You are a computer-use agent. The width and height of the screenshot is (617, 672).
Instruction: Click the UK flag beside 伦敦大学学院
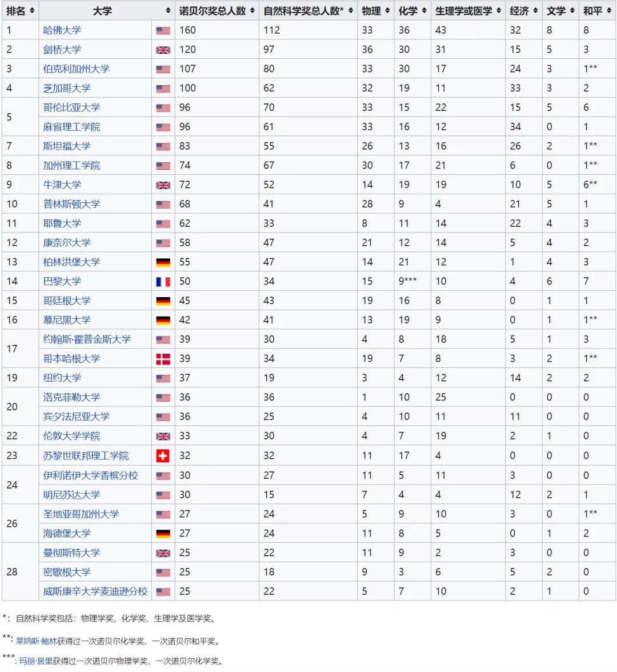click(x=163, y=437)
